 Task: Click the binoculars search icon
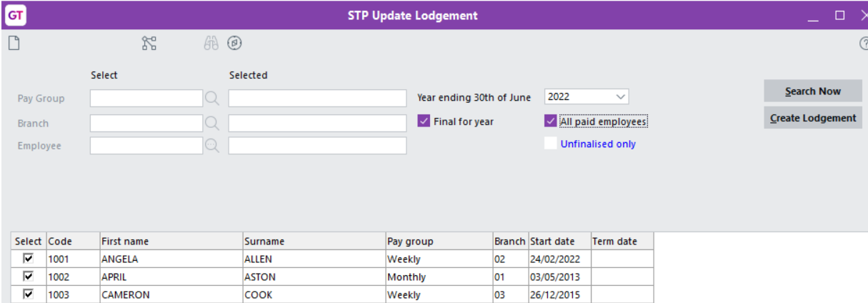coord(211,44)
